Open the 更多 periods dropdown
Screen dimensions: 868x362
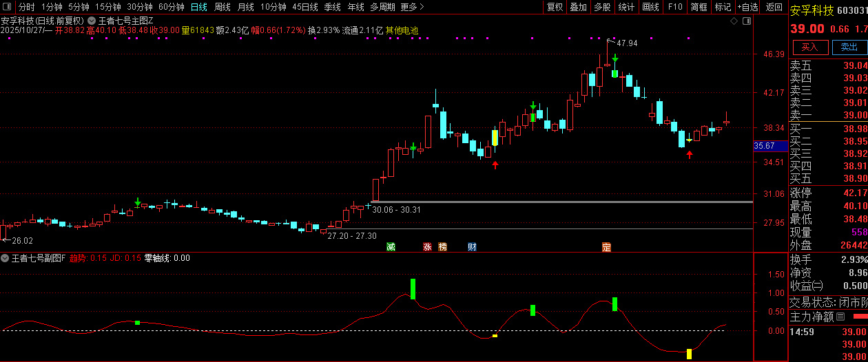[412, 7]
